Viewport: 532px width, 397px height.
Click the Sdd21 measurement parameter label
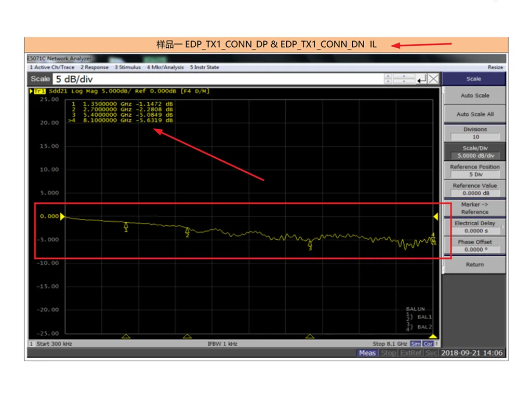click(x=58, y=91)
